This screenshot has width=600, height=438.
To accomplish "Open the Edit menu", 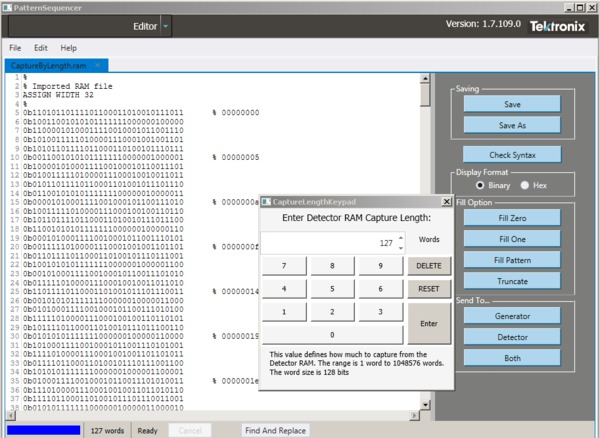I will (x=41, y=47).
